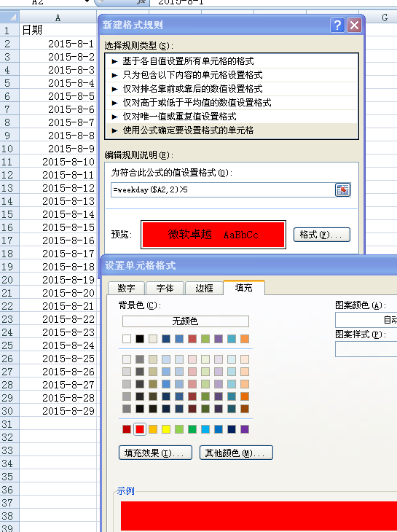Click the select-all corner of the sheet
The width and height of the screenshot is (397, 532).
point(9,17)
